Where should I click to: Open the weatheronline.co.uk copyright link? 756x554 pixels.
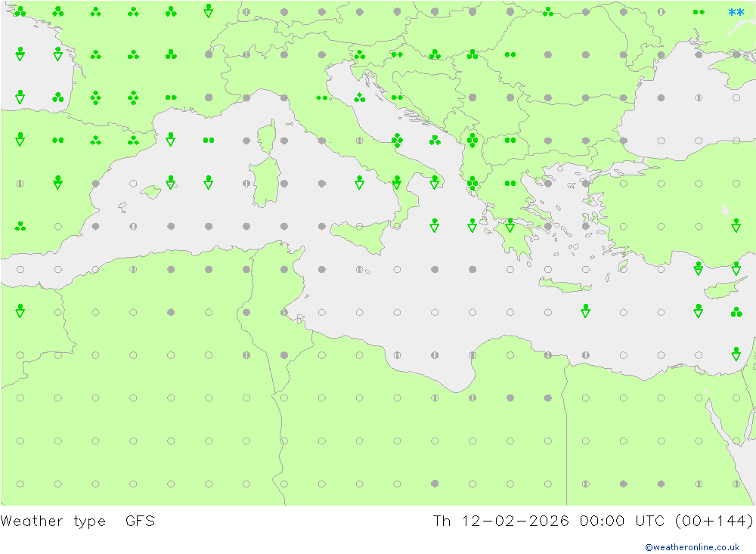click(692, 547)
